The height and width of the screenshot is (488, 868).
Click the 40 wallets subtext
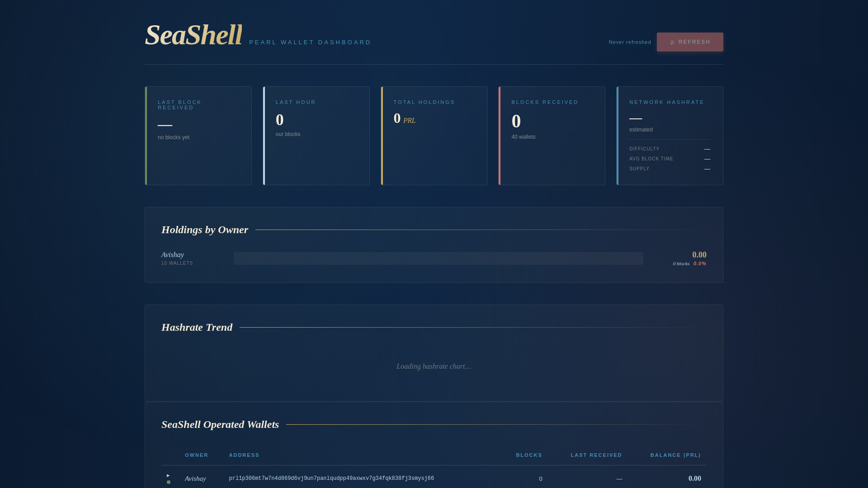(523, 137)
